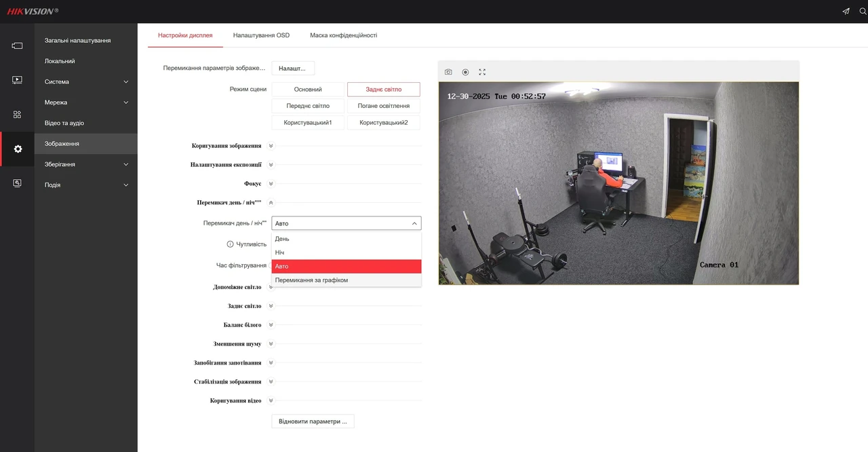Click the Відновити параметри button
The image size is (868, 452).
pyautogui.click(x=313, y=421)
